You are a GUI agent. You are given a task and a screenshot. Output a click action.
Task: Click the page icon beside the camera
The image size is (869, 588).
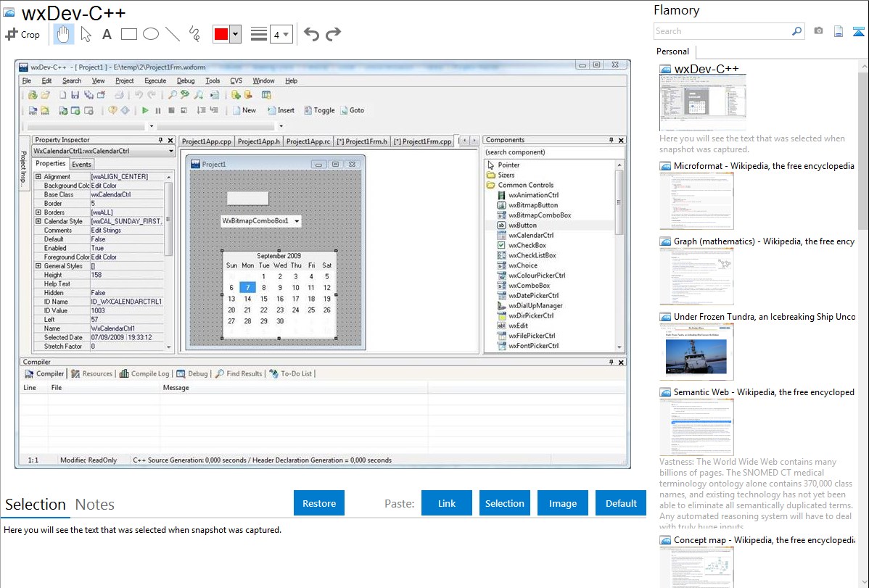(839, 31)
